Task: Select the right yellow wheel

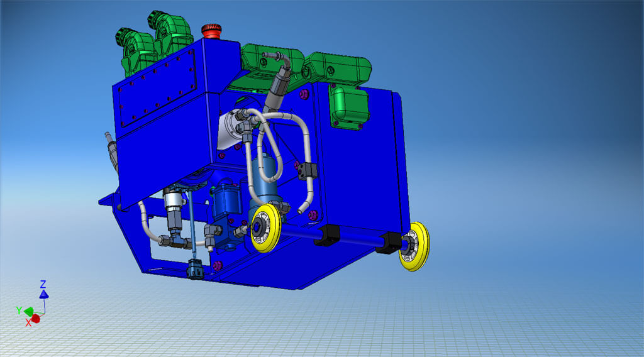Action: [x=415, y=245]
